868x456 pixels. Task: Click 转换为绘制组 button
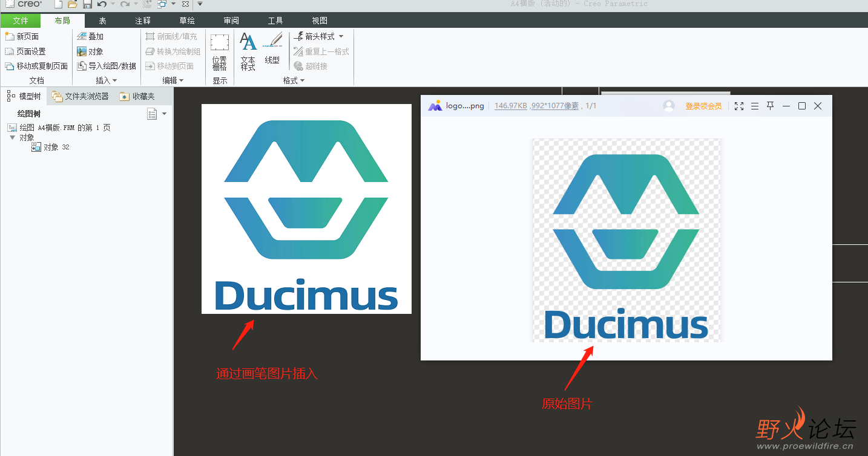pyautogui.click(x=173, y=51)
